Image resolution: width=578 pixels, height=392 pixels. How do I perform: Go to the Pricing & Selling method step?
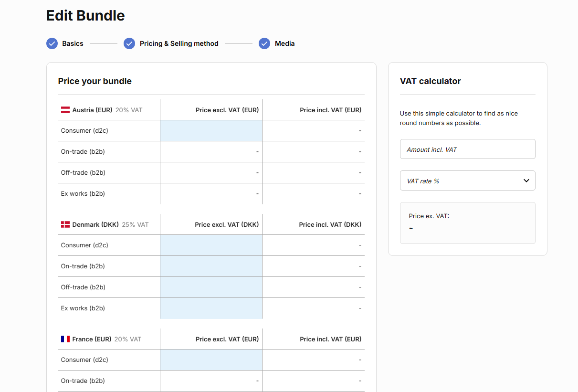(179, 43)
